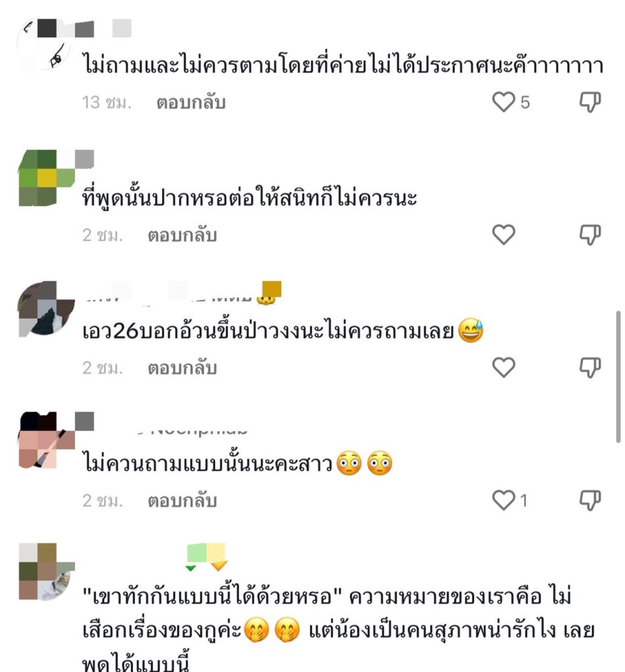This screenshot has width=625, height=672.
Task: Like the comment posted 13 ชม. ago
Action: tap(504, 102)
